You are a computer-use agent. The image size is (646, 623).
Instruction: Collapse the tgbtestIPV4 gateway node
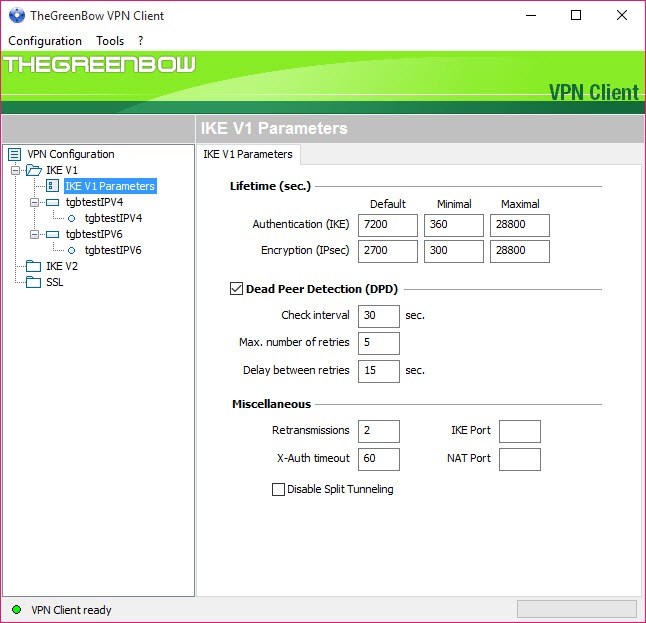35,202
